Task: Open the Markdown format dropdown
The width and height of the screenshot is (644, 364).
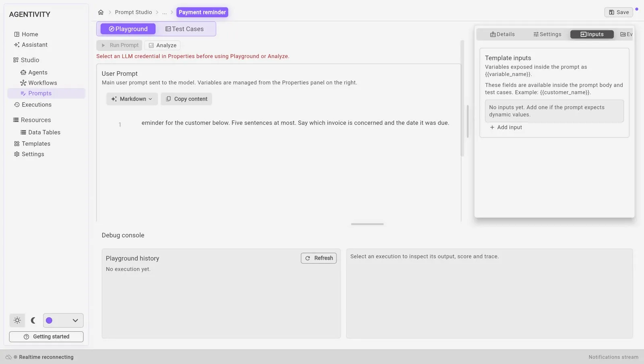Action: [x=132, y=99]
